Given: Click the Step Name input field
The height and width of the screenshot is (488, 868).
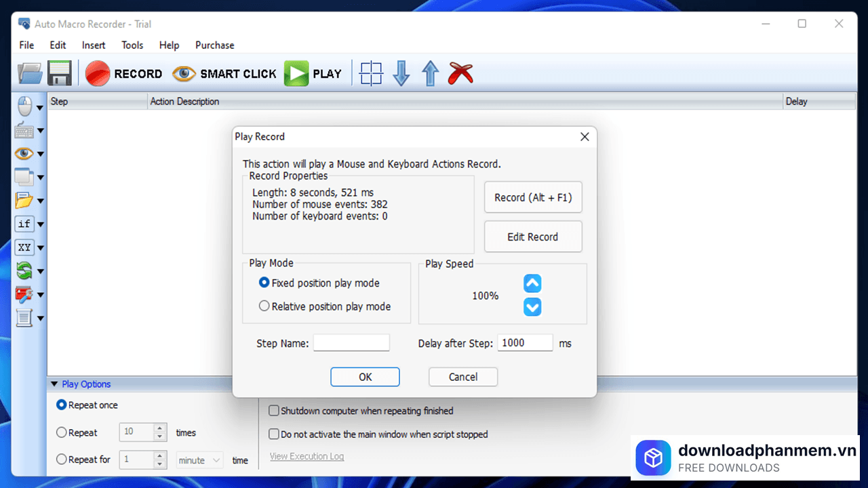Looking at the screenshot, I should [x=351, y=343].
